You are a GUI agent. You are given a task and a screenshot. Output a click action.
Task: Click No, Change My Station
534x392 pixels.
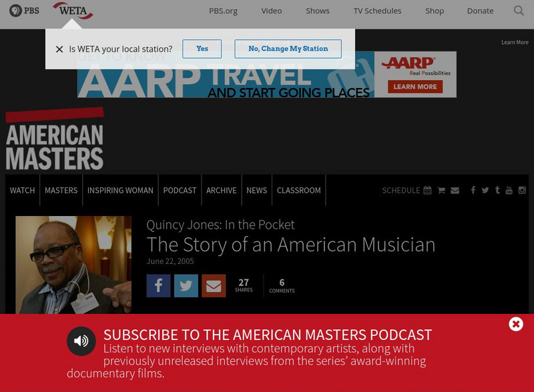point(288,49)
